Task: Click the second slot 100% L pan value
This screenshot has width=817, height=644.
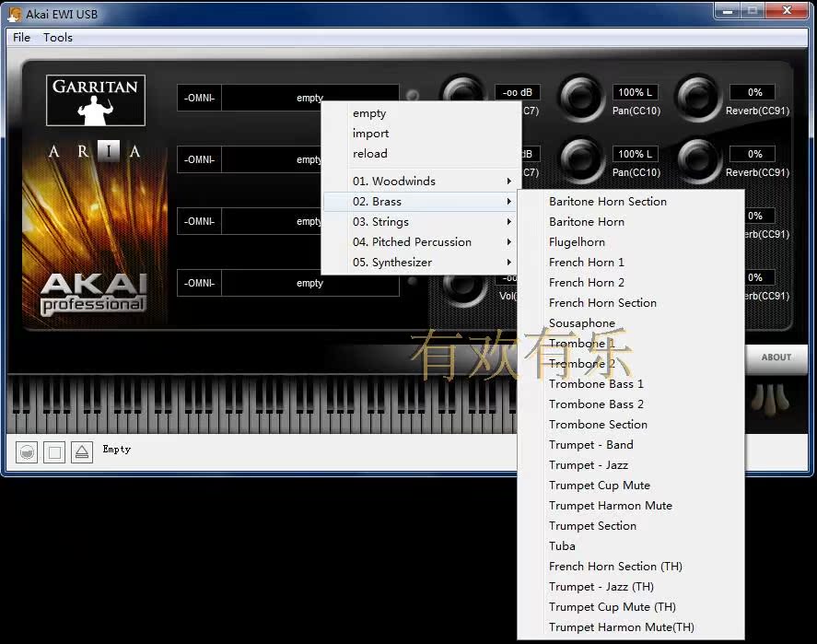Action: 636,154
